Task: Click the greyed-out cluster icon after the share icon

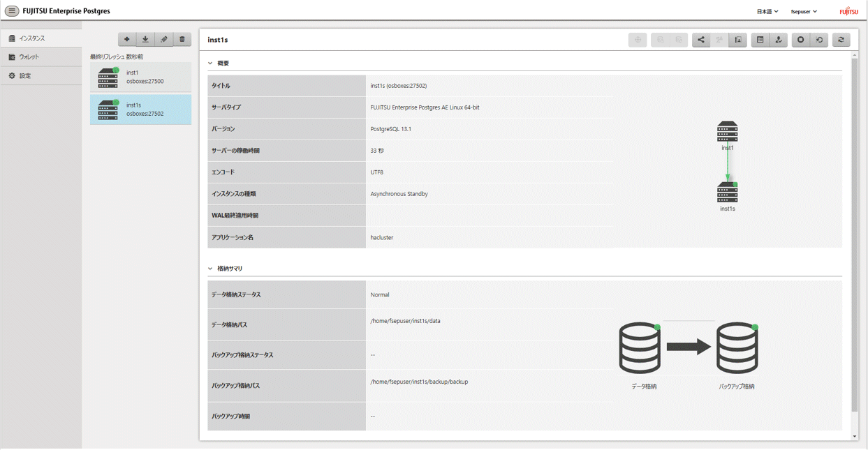Action: click(x=719, y=40)
